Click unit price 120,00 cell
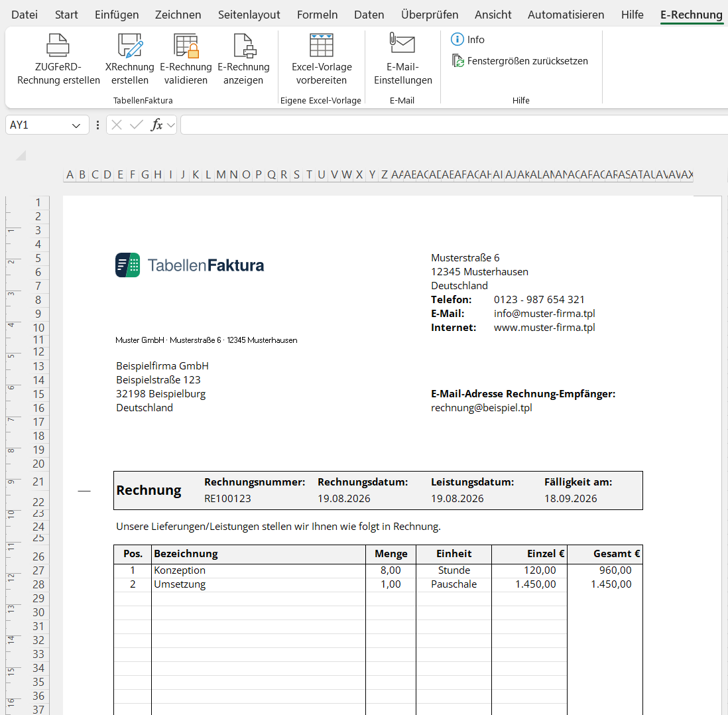728x715 pixels. [529, 570]
